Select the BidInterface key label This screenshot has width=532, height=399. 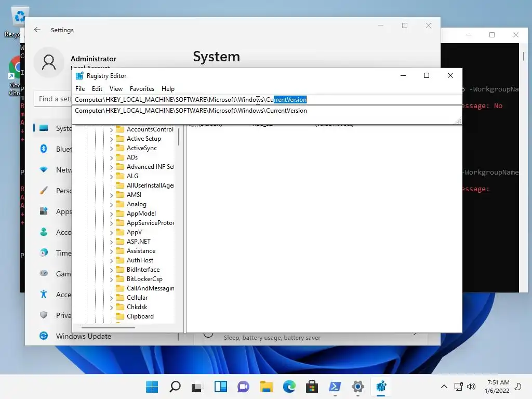click(x=143, y=270)
